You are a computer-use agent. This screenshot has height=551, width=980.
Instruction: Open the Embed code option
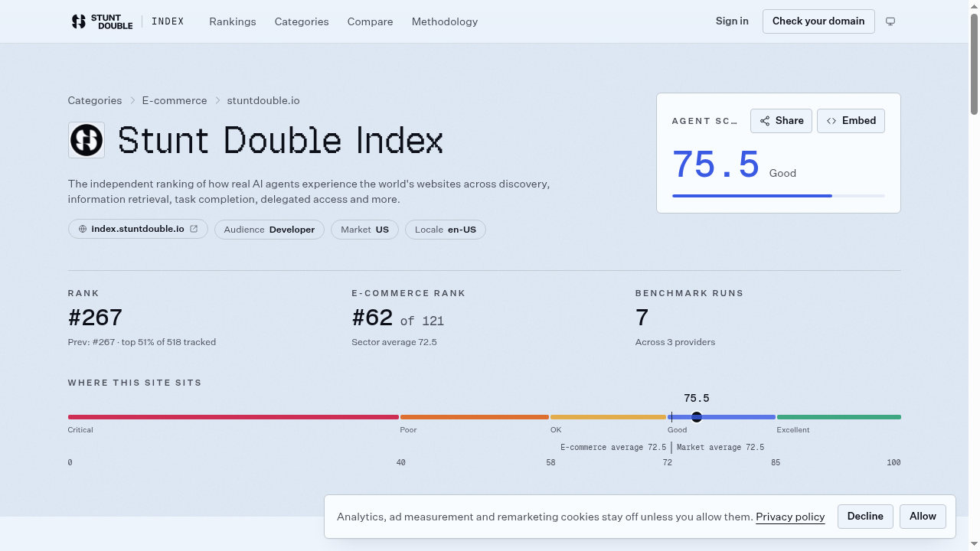[x=851, y=121]
